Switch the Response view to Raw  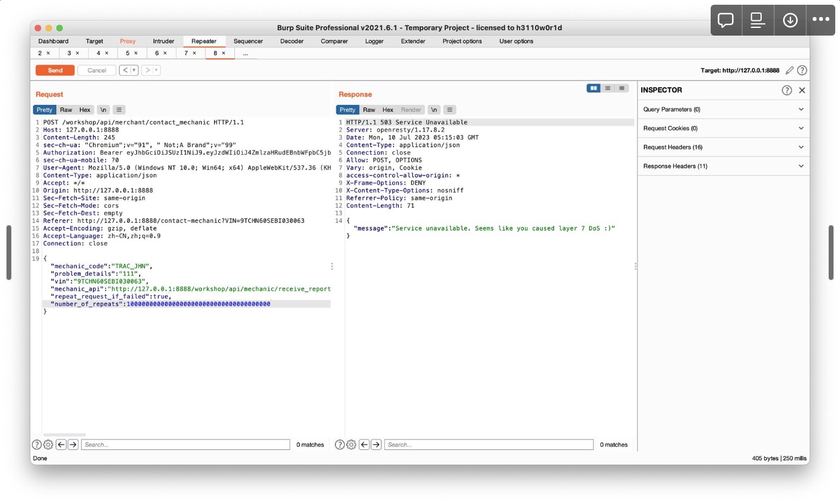[x=369, y=110]
